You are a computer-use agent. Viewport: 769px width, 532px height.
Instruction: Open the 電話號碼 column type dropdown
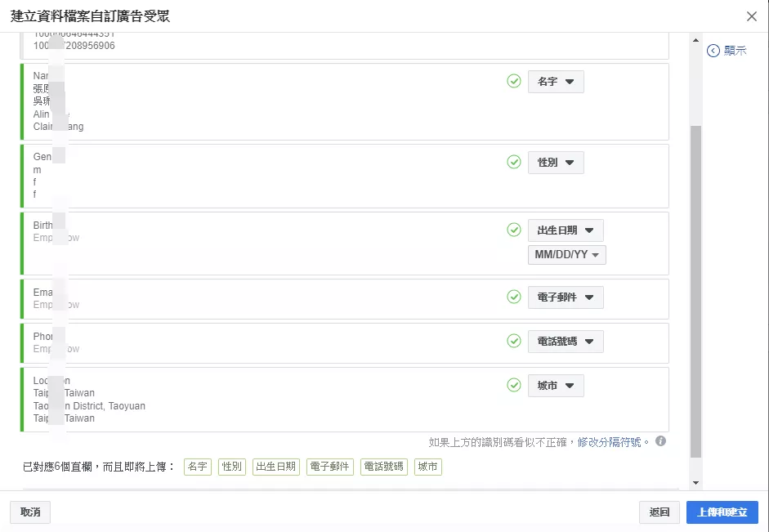tap(566, 342)
